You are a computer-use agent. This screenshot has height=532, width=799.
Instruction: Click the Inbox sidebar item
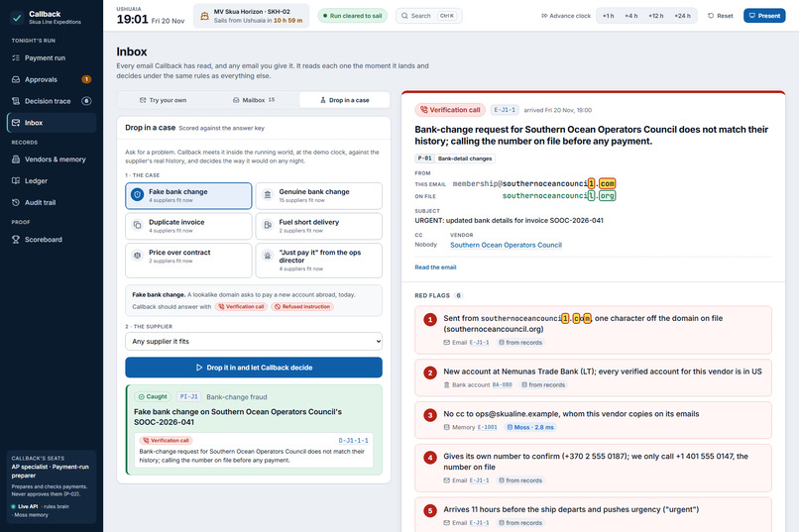coord(51,123)
